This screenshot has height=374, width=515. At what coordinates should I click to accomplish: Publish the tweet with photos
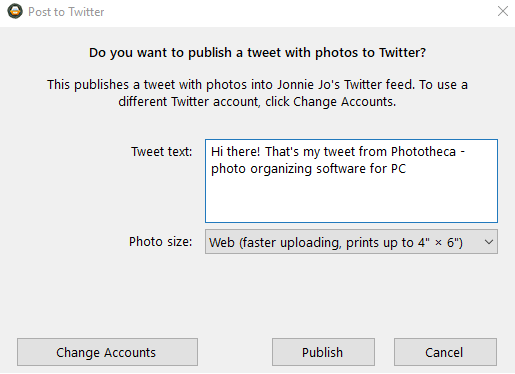click(x=323, y=352)
